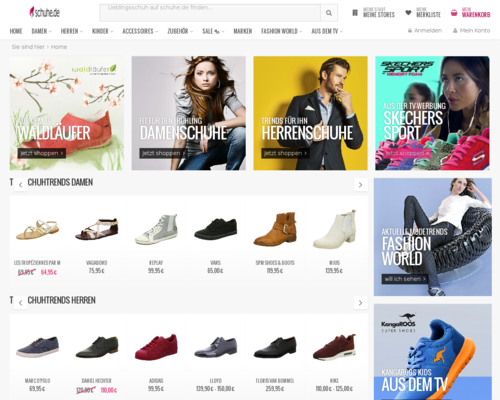This screenshot has height=400, width=500.
Task: Click the Replay price 99,95€
Action: tap(156, 271)
